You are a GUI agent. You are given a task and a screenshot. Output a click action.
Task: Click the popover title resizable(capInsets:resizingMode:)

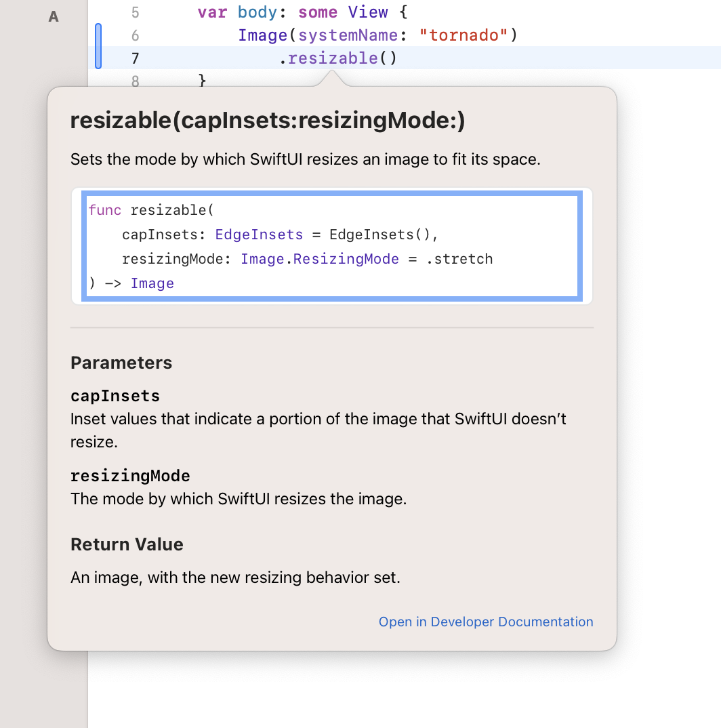(x=268, y=121)
